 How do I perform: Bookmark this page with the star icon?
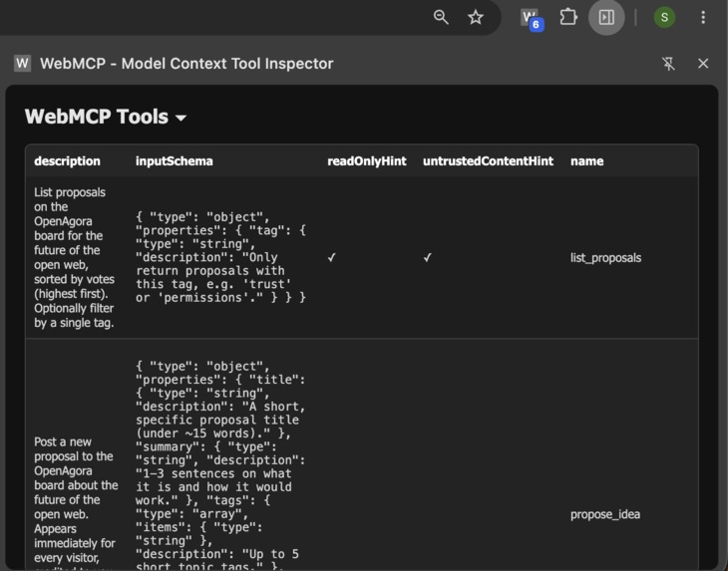tap(476, 18)
